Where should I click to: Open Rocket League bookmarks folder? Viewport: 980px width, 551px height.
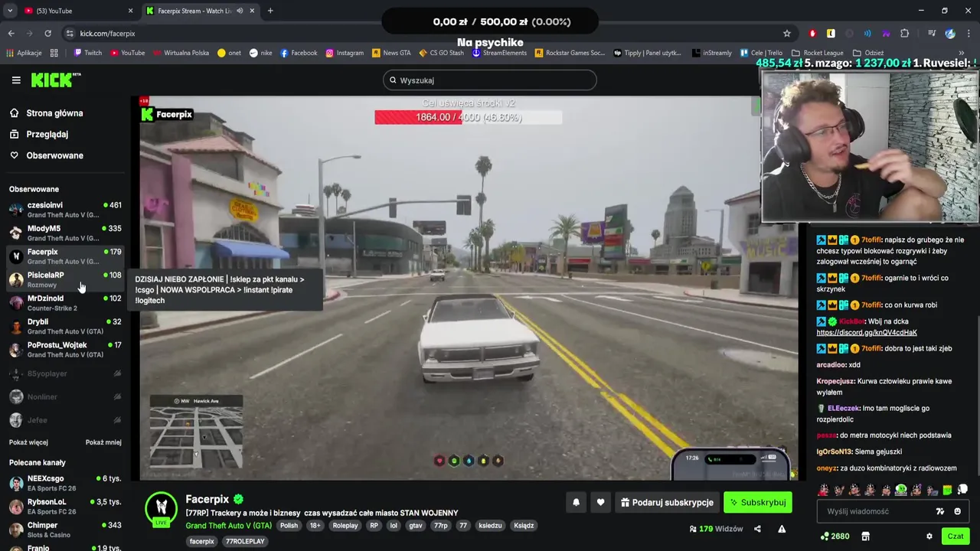[817, 53]
